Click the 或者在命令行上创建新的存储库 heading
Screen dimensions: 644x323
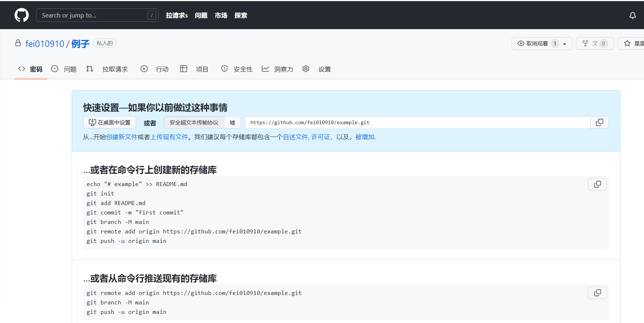(x=150, y=170)
